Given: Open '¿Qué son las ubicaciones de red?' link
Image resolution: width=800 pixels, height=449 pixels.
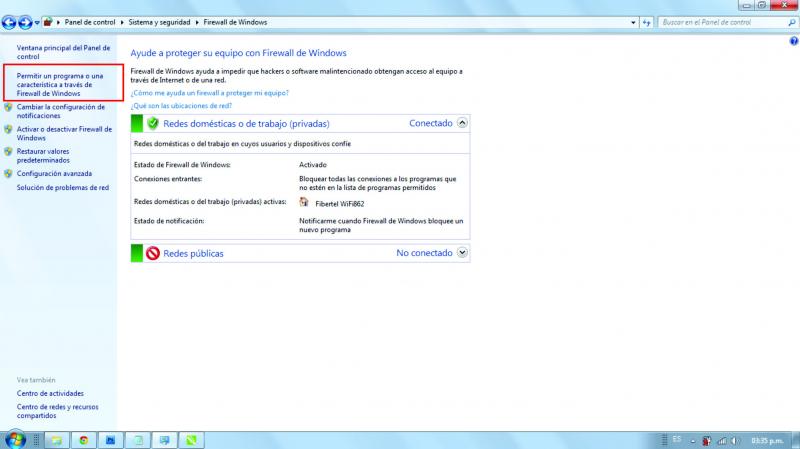Looking at the screenshot, I should point(181,106).
